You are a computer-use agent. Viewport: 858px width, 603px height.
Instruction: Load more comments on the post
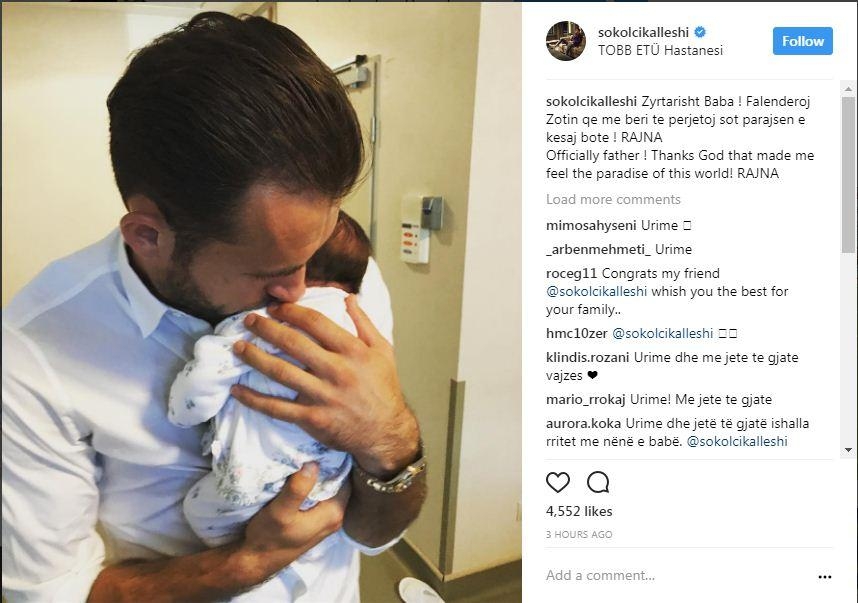click(x=613, y=199)
